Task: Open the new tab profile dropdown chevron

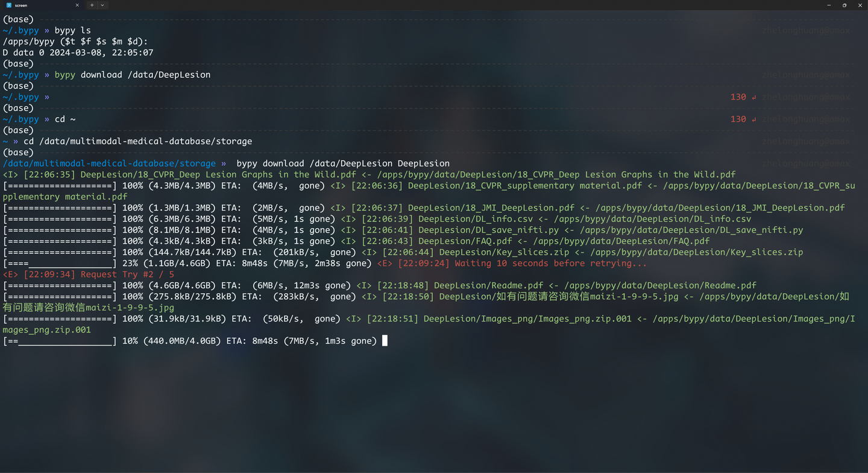Action: click(x=101, y=5)
